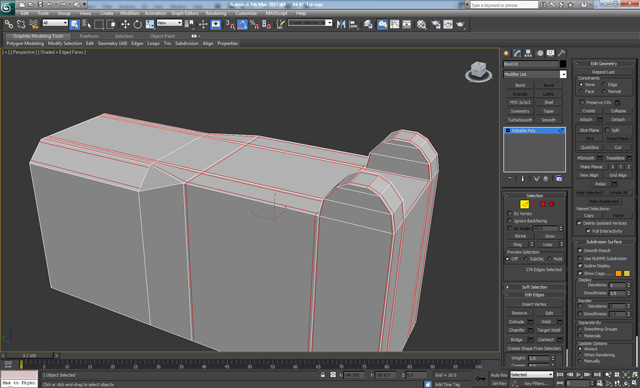Open the Hierarchy command panel tab

coord(528,53)
